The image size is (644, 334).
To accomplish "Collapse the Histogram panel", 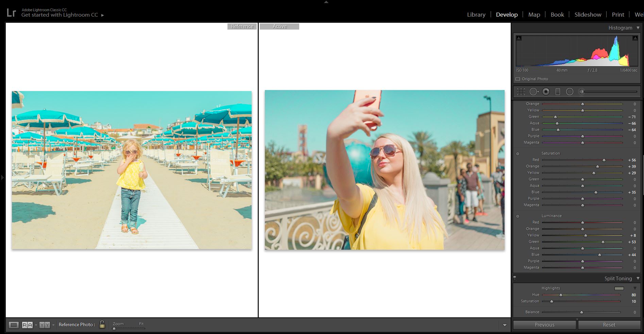I will [x=638, y=28].
